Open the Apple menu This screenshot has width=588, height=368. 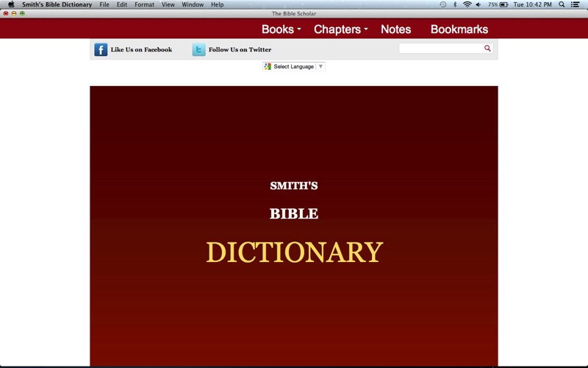pyautogui.click(x=10, y=4)
